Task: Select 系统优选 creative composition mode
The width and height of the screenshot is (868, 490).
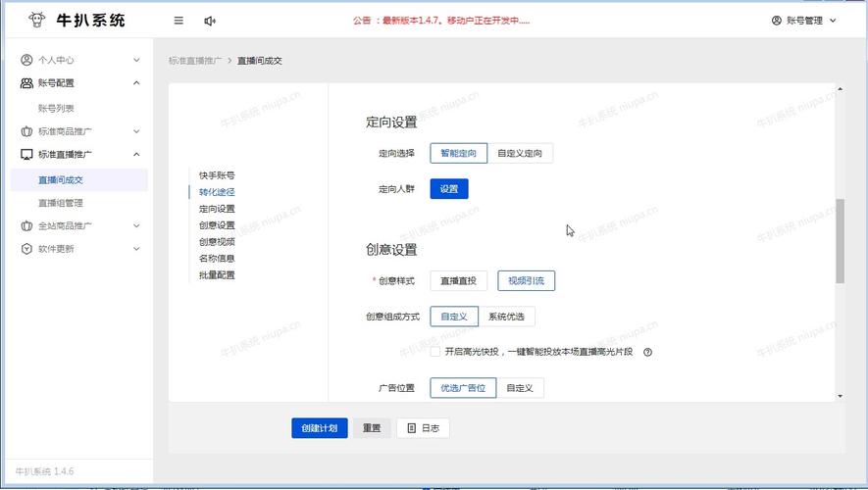Action: point(506,317)
